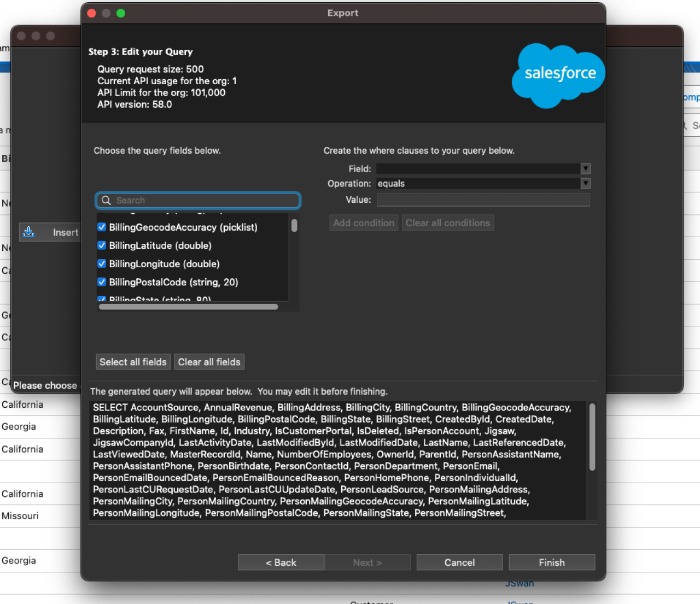
Task: Go Back to the previous step
Action: coord(281,562)
